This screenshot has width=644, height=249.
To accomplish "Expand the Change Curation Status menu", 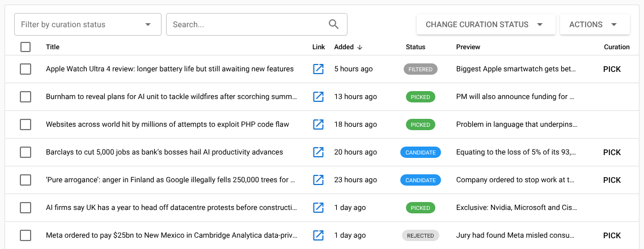I will click(486, 24).
